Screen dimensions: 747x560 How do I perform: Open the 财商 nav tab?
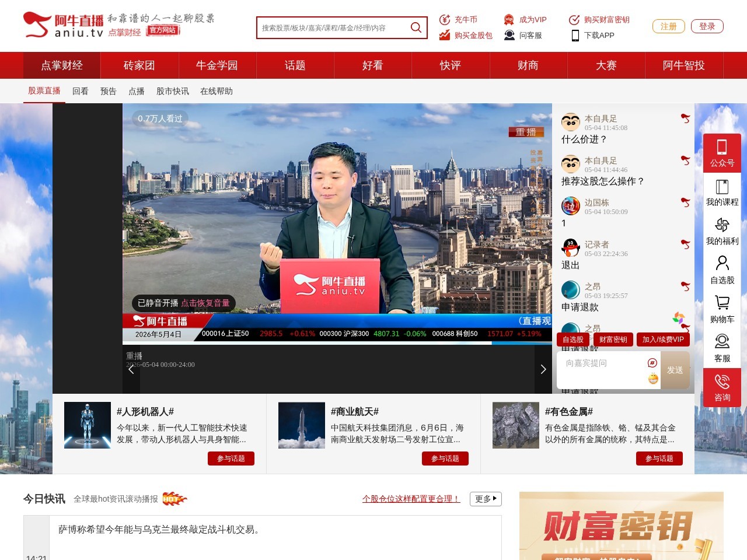tap(528, 65)
